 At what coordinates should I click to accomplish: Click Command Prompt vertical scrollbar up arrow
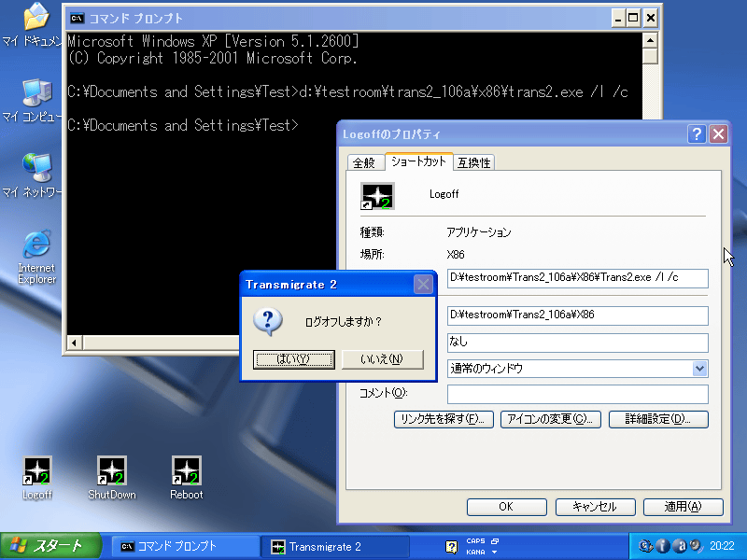pyautogui.click(x=650, y=40)
